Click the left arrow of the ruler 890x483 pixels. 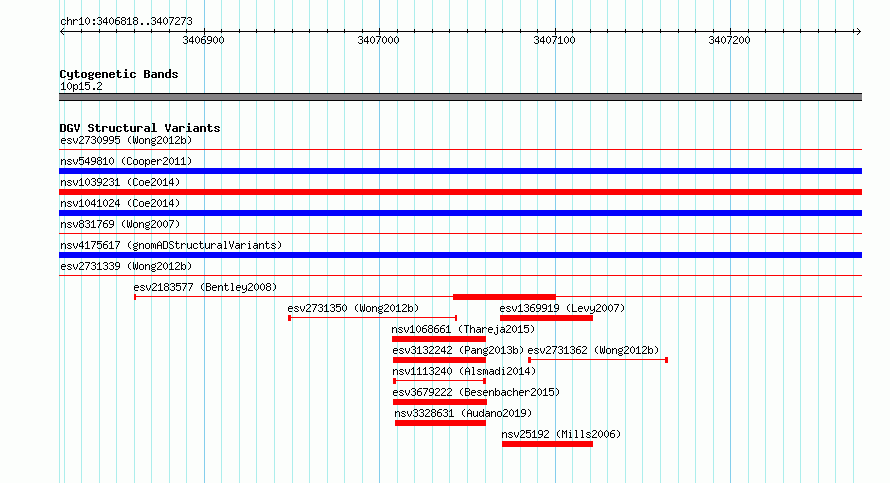tap(62, 31)
